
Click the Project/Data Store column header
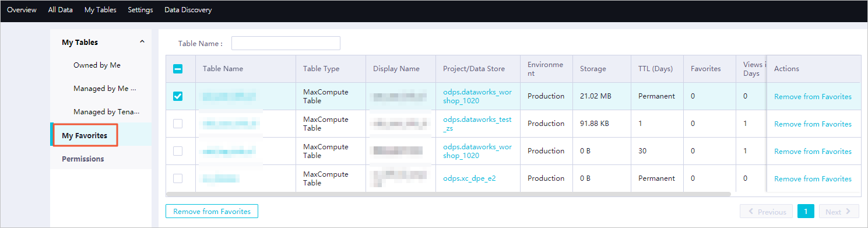[x=474, y=69]
